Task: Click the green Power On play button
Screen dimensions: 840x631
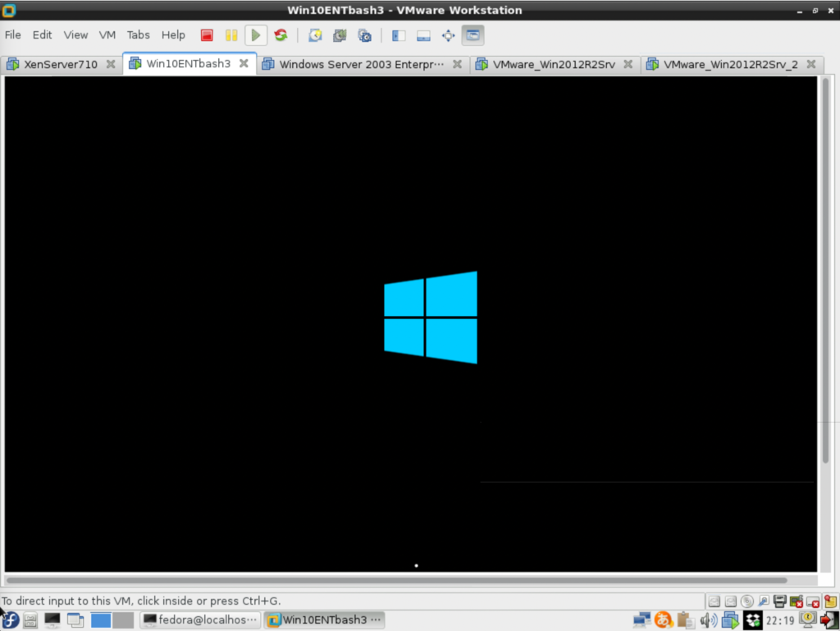Action: (256, 35)
